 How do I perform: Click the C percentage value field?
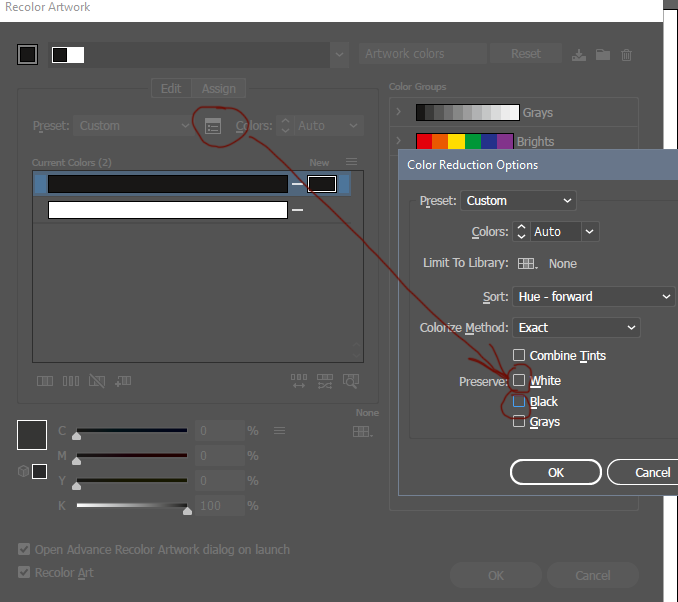[x=220, y=431]
